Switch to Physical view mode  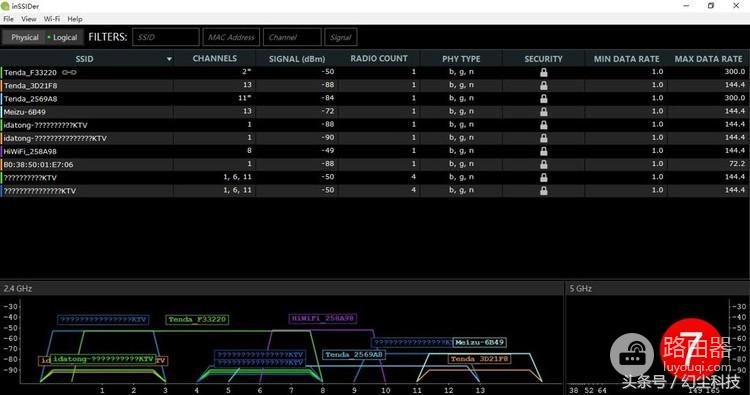[x=23, y=37]
